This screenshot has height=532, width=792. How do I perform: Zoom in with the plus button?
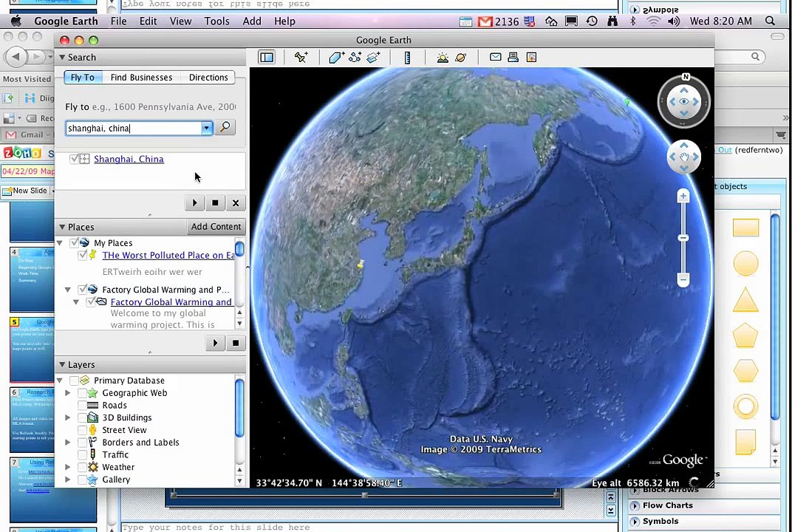coord(683,196)
